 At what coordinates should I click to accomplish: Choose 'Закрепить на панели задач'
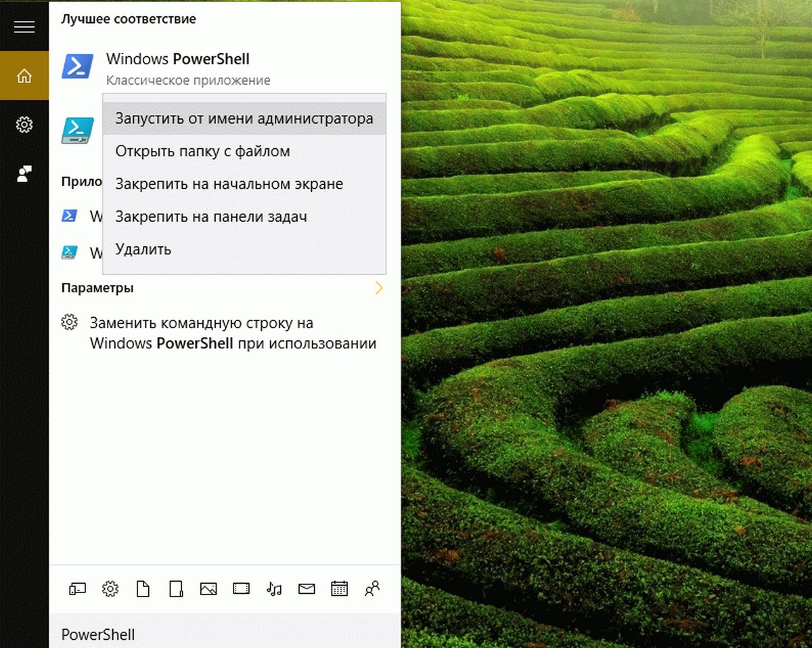click(244, 216)
